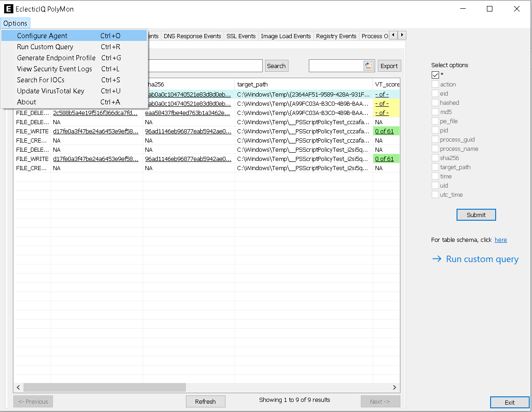This screenshot has width=532, height=412.
Task: Open the Registry Events tab
Action: pyautogui.click(x=336, y=35)
